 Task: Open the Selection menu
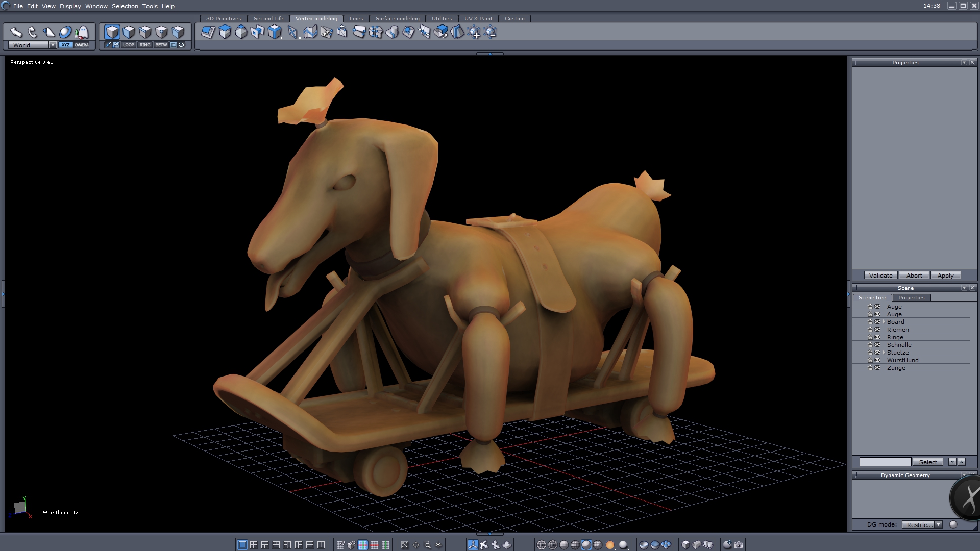(125, 6)
